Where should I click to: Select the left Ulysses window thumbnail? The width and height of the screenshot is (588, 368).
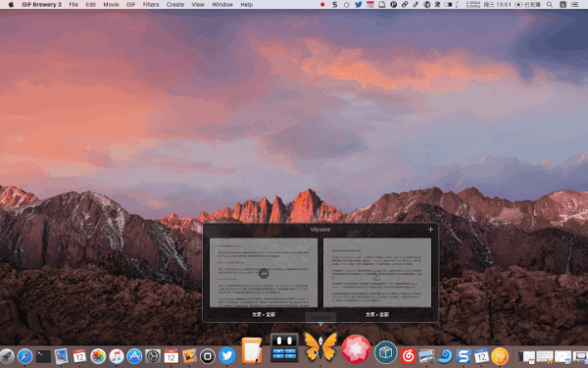[x=264, y=273]
